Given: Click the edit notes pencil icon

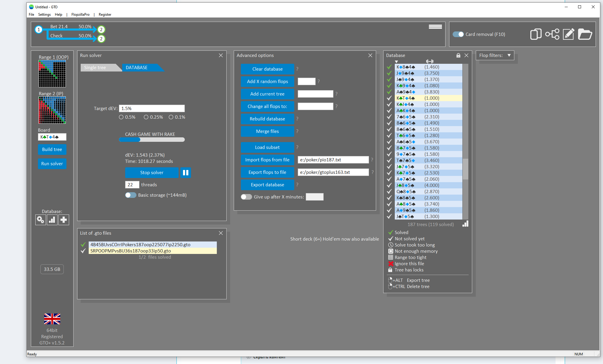Looking at the screenshot, I should 569,34.
